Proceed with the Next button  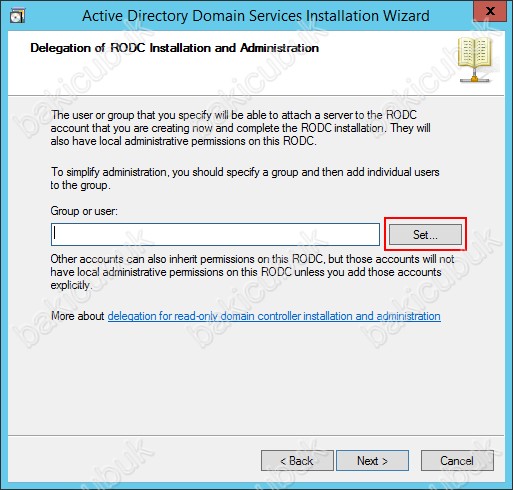point(372,461)
